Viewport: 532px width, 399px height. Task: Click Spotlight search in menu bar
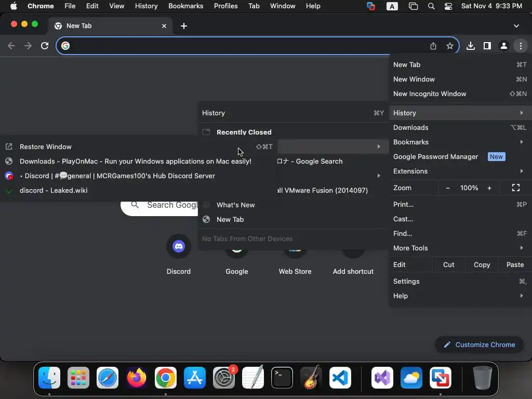pyautogui.click(x=431, y=6)
